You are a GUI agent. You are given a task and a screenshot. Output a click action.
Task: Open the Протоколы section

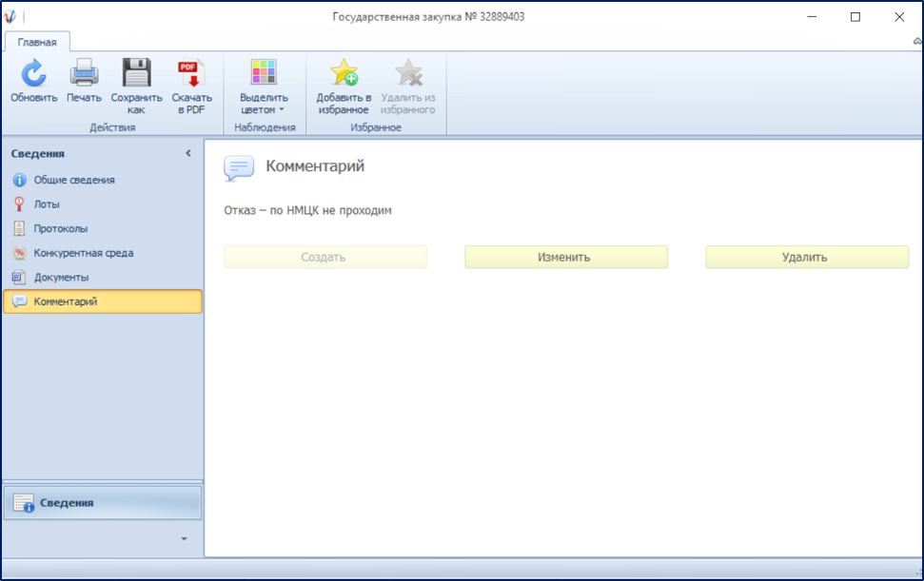point(103,228)
